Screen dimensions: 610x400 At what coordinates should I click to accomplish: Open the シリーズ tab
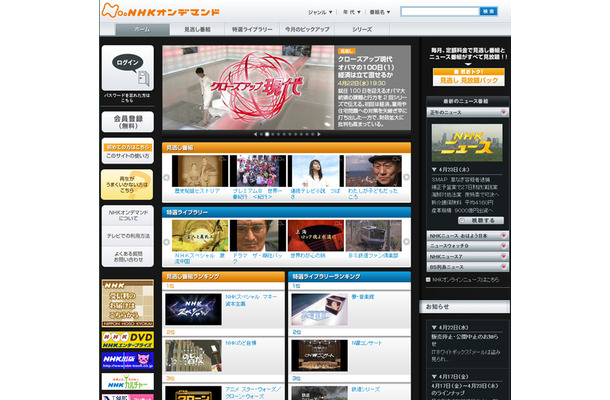362,30
